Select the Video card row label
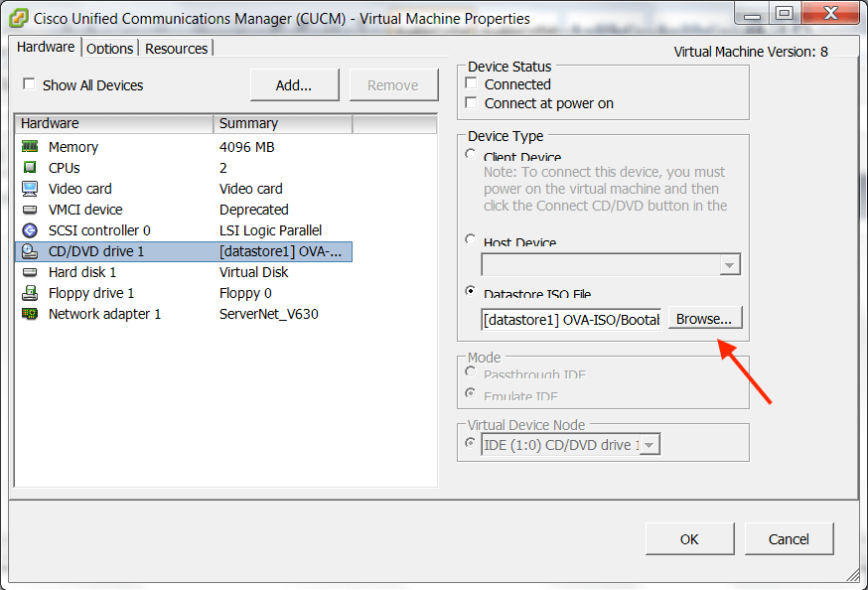Image resolution: width=868 pixels, height=590 pixels. click(79, 189)
